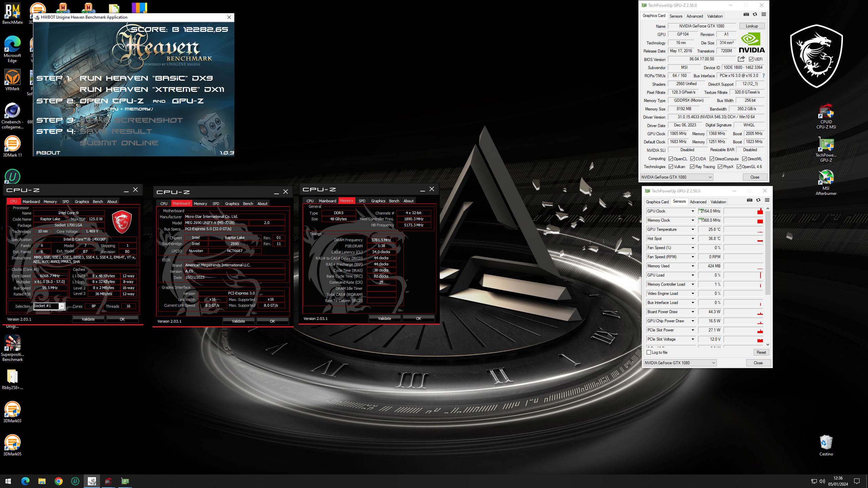
Task: Click the Core Speed 6068.7 MHz value
Action: [x=50, y=276]
